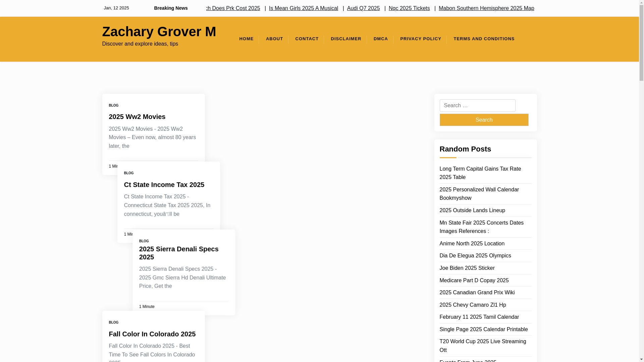The width and height of the screenshot is (644, 362).
Task: Click the Discover and explore ideas tagline
Action: coord(140,44)
